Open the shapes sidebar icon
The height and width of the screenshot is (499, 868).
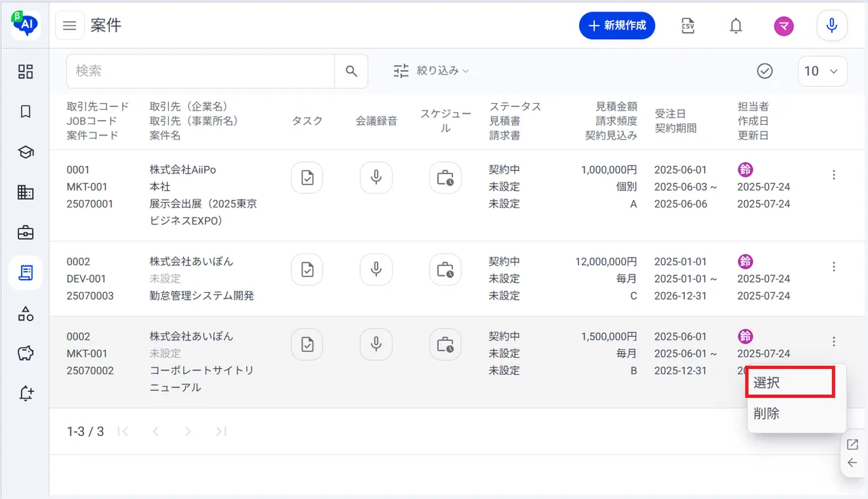tap(26, 313)
